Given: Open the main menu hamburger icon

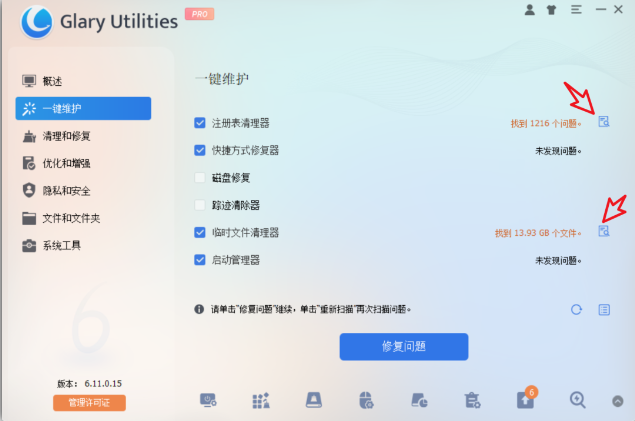Looking at the screenshot, I should pos(576,9).
